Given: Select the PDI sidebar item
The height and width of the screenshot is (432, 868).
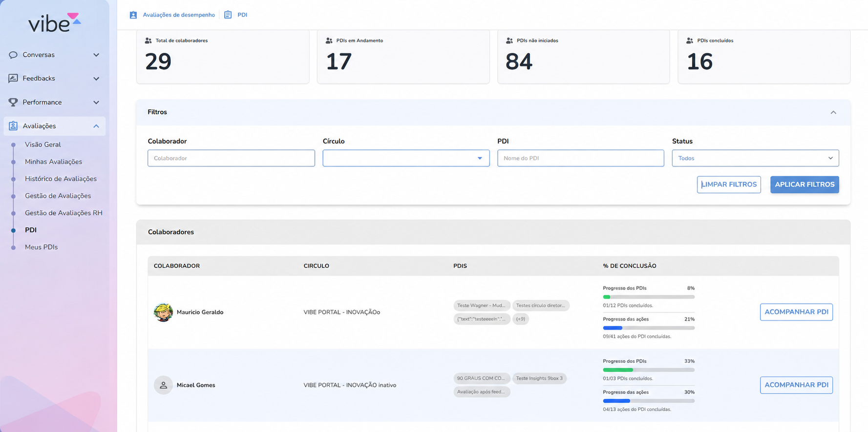Looking at the screenshot, I should 31,230.
